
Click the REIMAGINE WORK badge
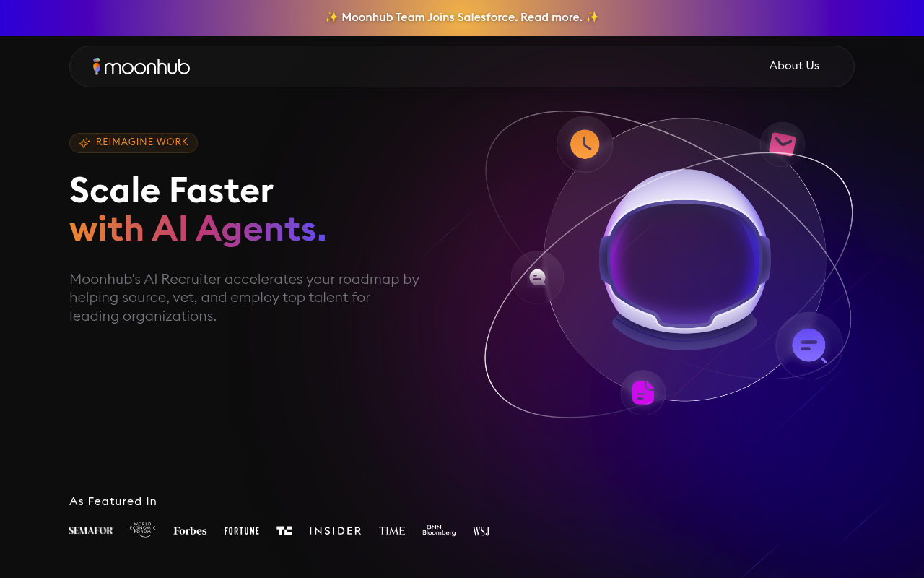coord(134,143)
